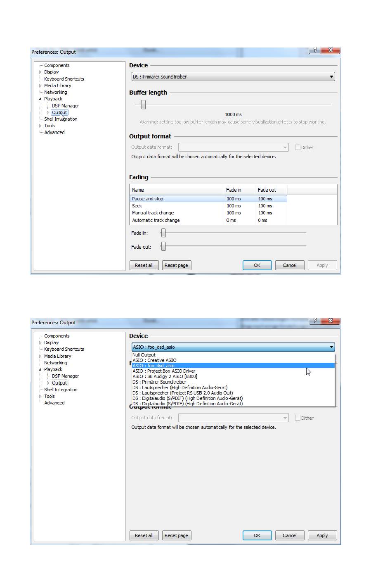Select DSP Manager in upper window tree

click(65, 106)
